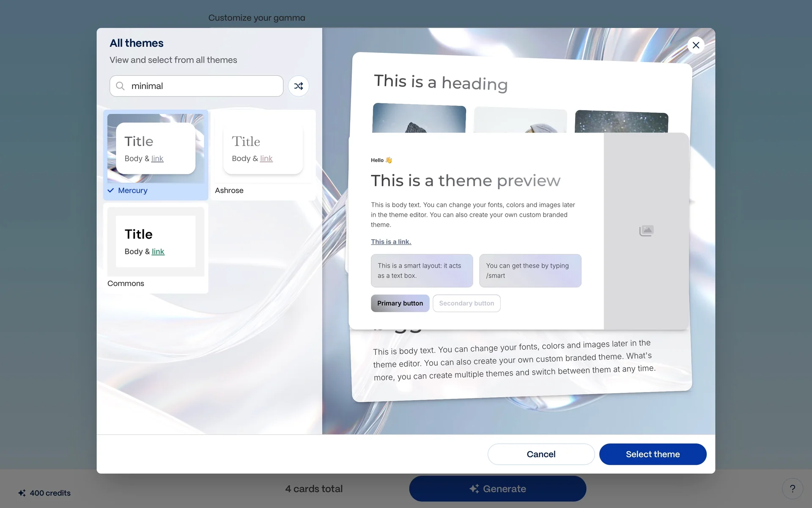812x508 pixels.
Task: Click the image placeholder icon in preview
Action: 646,231
